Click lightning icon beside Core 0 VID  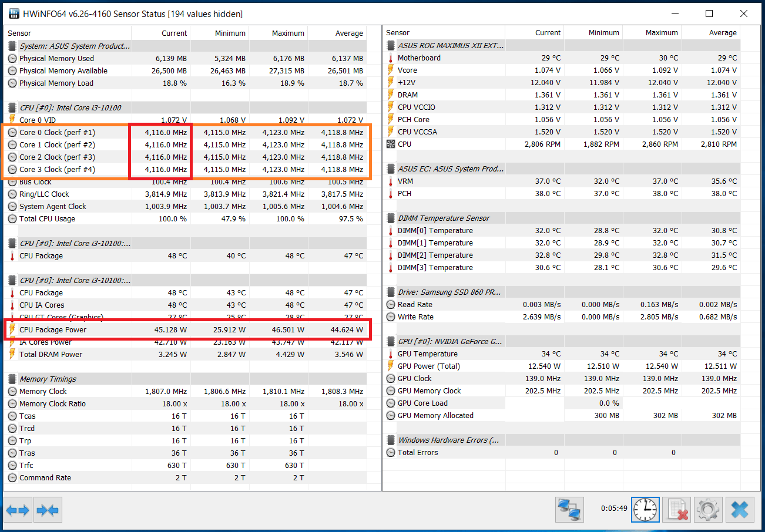[x=12, y=120]
